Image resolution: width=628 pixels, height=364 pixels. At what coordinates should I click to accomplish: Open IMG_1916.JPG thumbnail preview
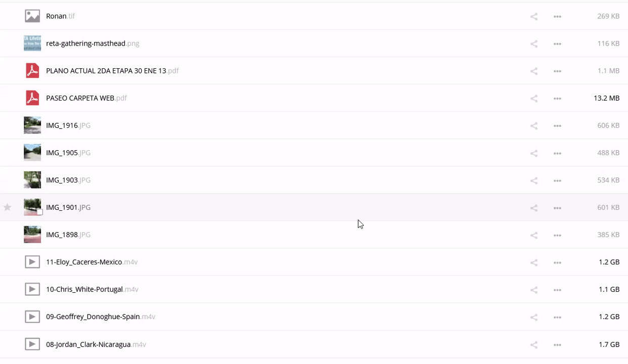click(x=32, y=125)
